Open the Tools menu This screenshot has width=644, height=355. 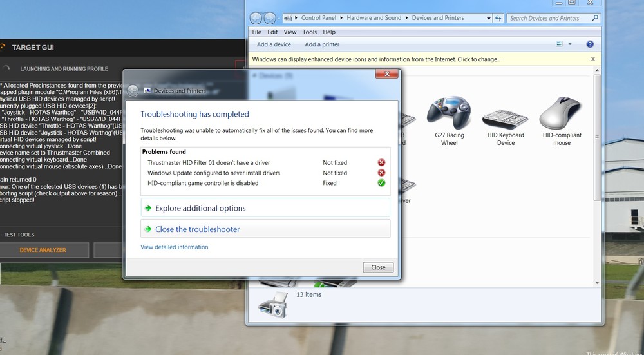click(x=309, y=32)
